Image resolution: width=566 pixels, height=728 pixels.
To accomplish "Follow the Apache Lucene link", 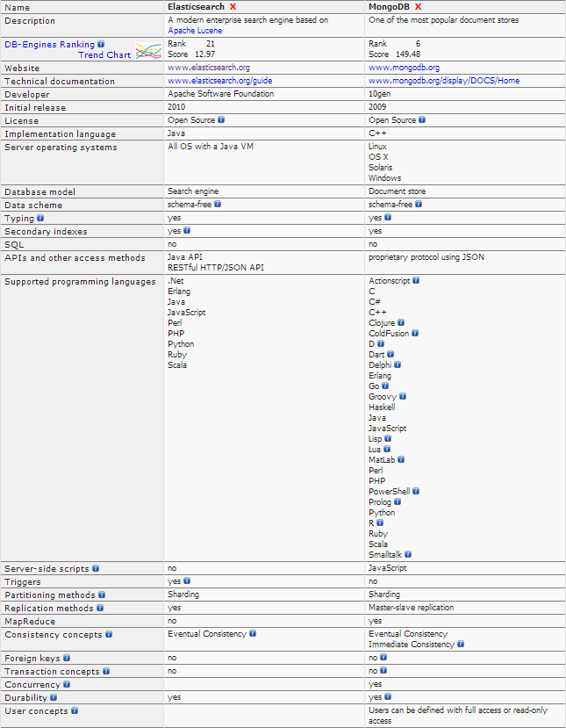I will click(x=196, y=30).
